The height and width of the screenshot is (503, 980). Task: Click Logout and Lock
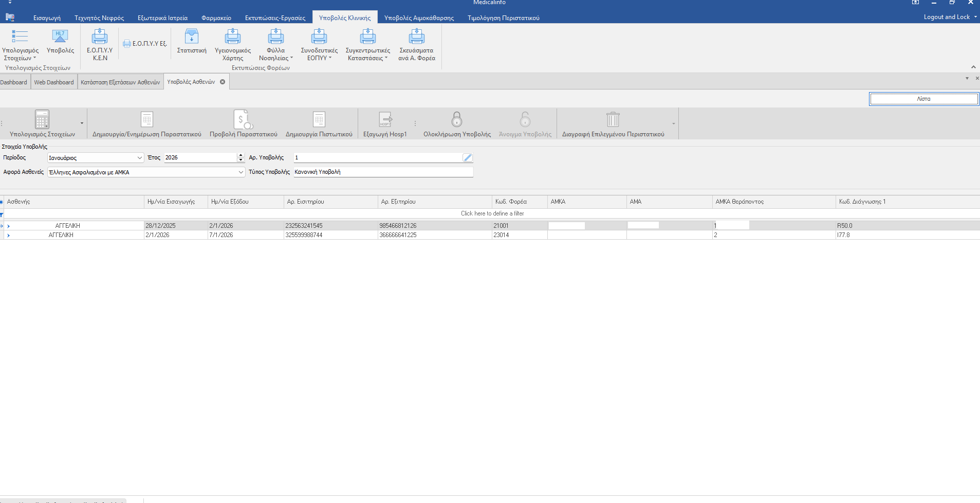[947, 17]
